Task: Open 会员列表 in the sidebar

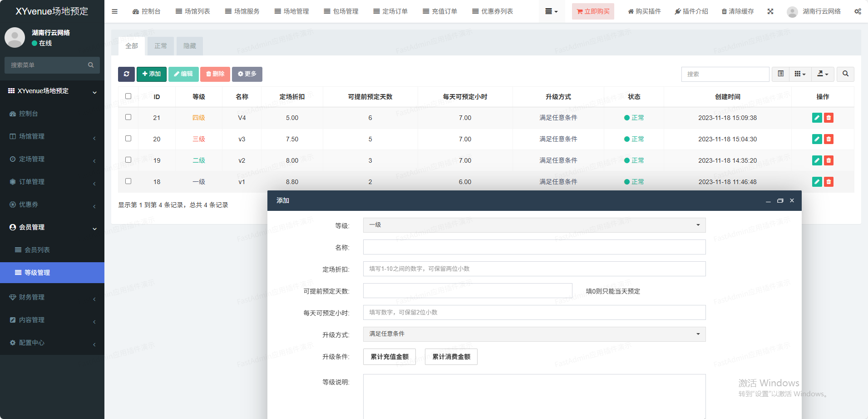Action: click(37, 250)
